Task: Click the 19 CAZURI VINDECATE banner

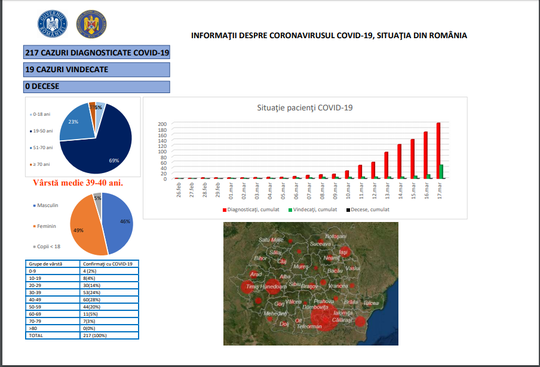Action: 96,70
